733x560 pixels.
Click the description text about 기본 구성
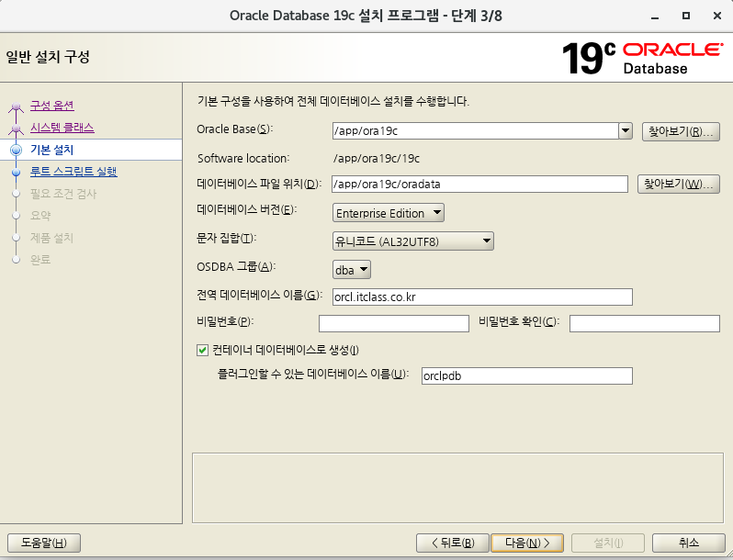tap(333, 101)
